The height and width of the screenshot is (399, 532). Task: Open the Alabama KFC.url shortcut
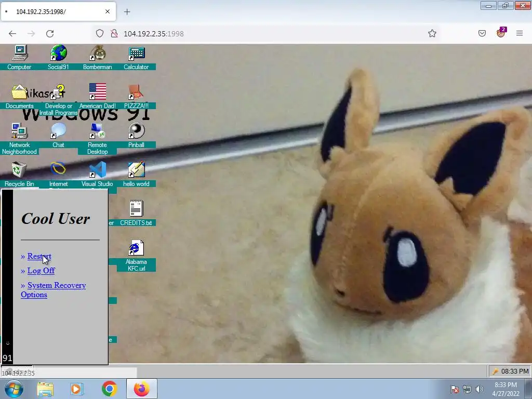click(x=137, y=255)
